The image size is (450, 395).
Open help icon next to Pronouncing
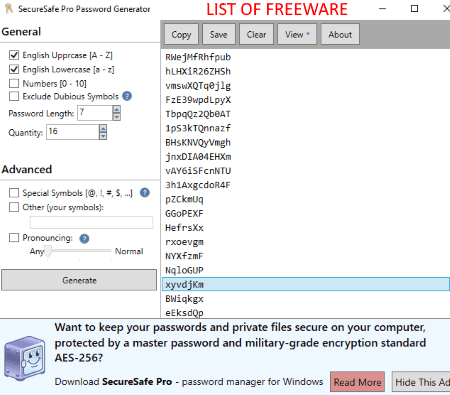pos(84,238)
